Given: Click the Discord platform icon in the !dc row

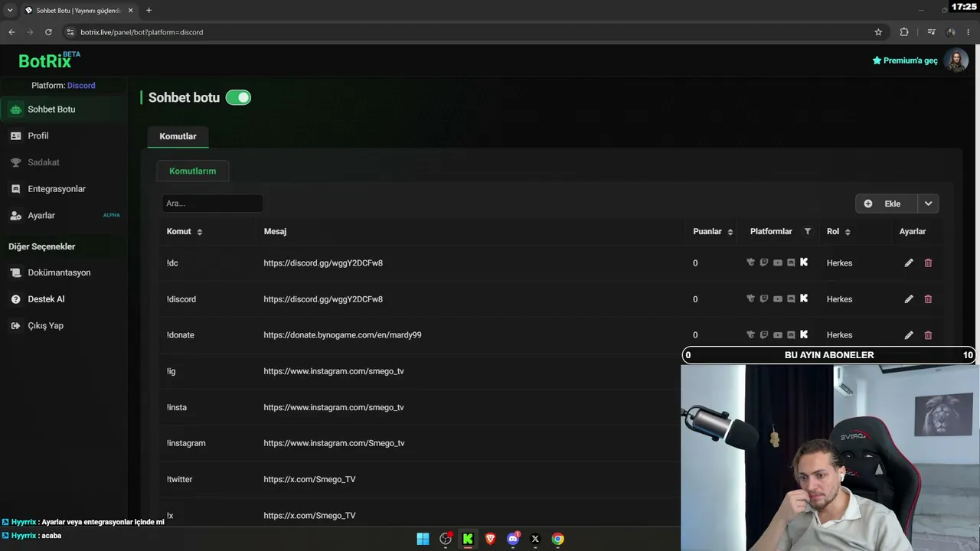Looking at the screenshot, I should (x=791, y=262).
